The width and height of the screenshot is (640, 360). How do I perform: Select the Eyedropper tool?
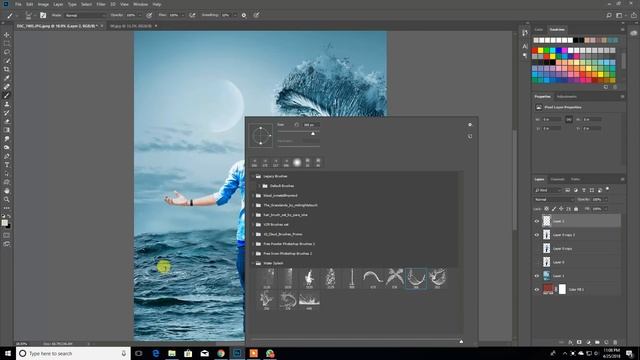tap(7, 78)
